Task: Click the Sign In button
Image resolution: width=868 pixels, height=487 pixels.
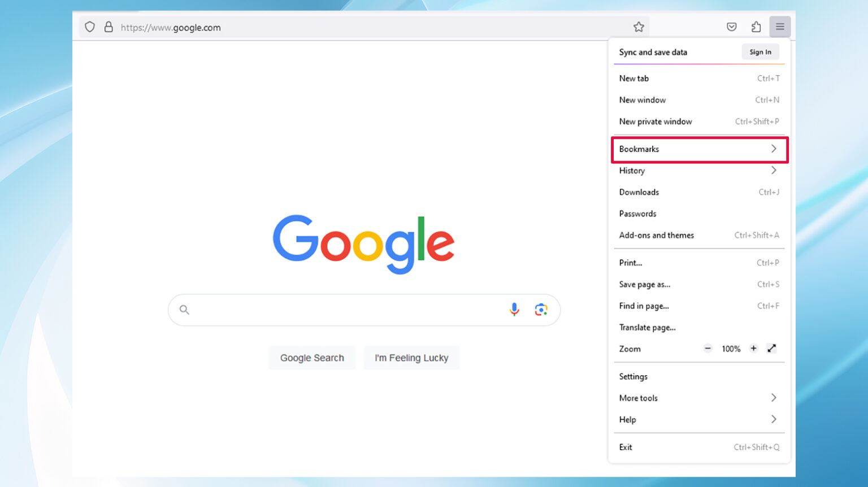Action: click(760, 51)
